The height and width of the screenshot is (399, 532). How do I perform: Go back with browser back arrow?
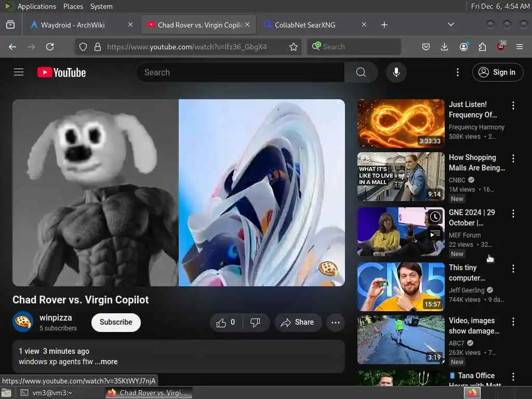coord(12,47)
